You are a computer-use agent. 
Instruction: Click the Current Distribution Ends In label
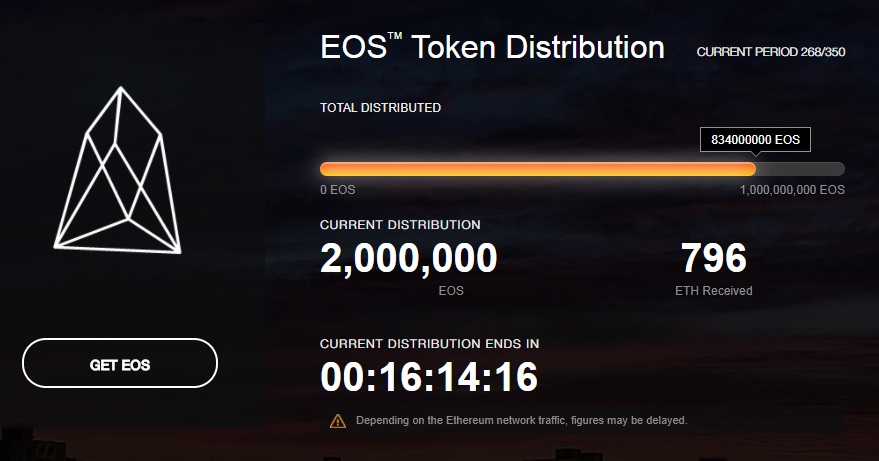(429, 344)
